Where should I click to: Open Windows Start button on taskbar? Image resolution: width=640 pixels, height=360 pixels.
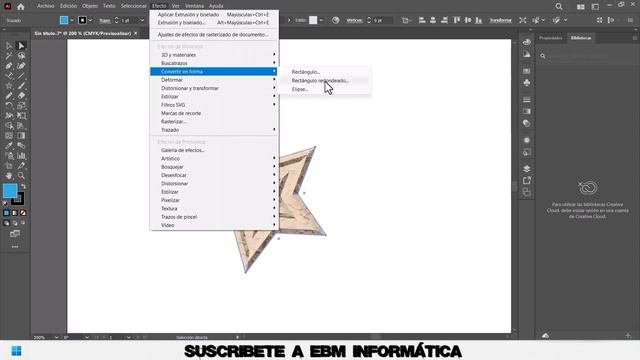click(x=16, y=351)
